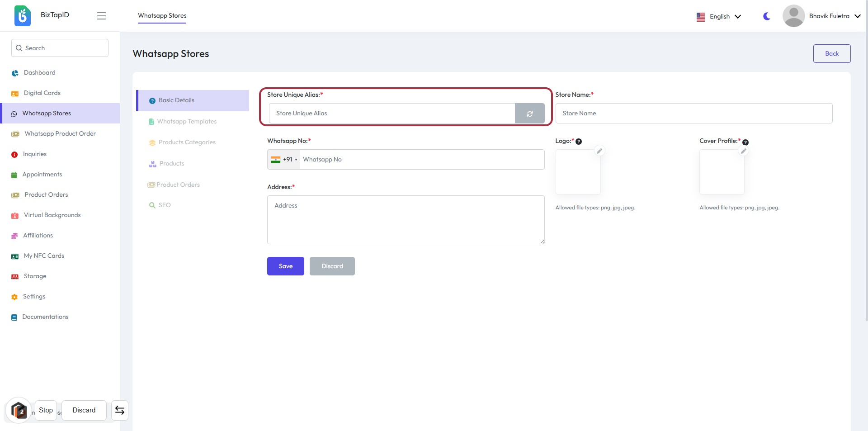Click the BizTapID logo icon
Screen dimensions: 868x431
(x=22, y=16)
